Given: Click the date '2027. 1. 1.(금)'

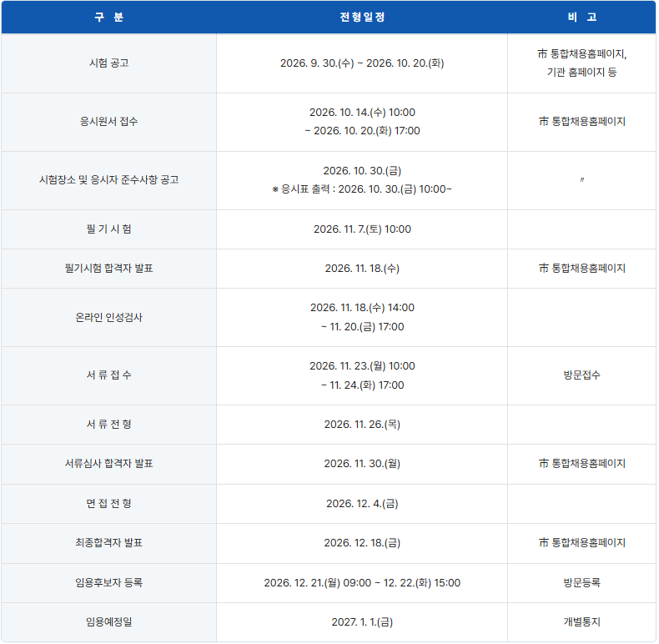Looking at the screenshot, I should [362, 621].
